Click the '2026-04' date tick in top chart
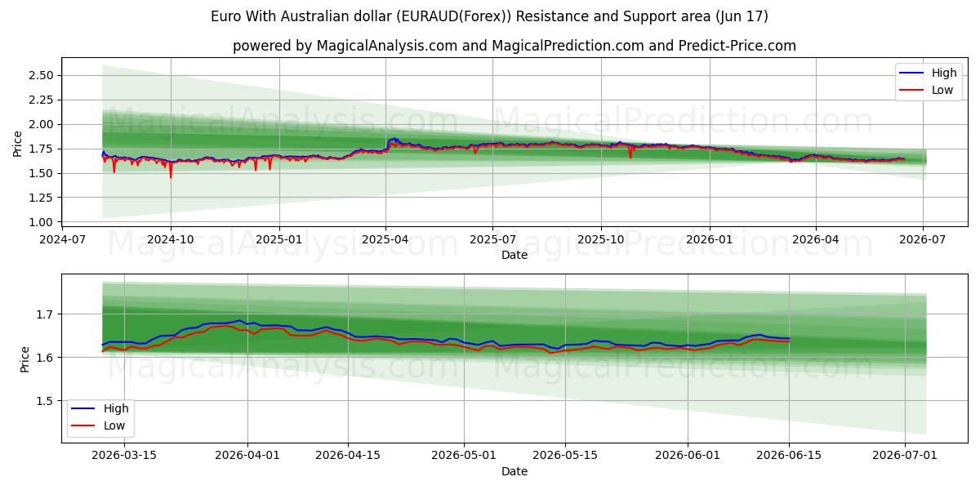 tap(815, 239)
